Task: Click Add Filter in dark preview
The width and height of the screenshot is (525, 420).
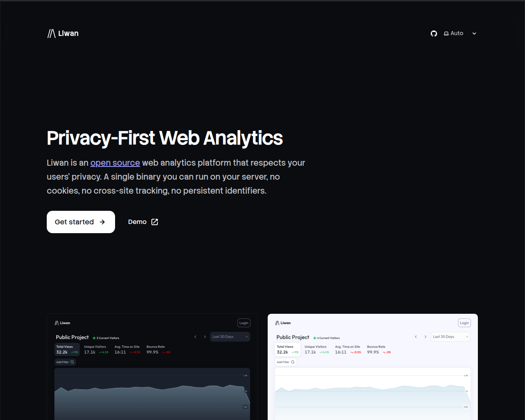Action: (65, 362)
